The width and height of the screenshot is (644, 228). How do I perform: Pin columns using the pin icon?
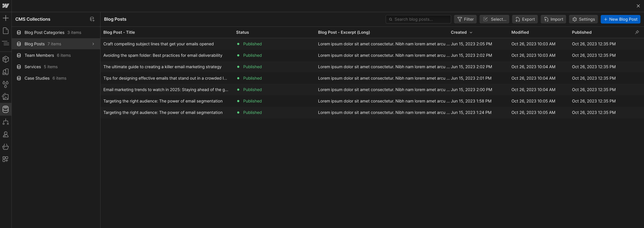tap(637, 32)
